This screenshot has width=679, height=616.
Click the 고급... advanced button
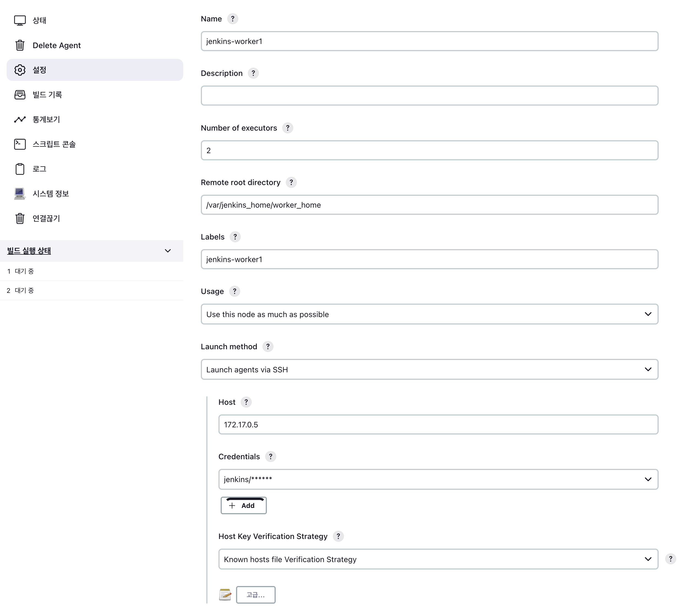pyautogui.click(x=255, y=595)
